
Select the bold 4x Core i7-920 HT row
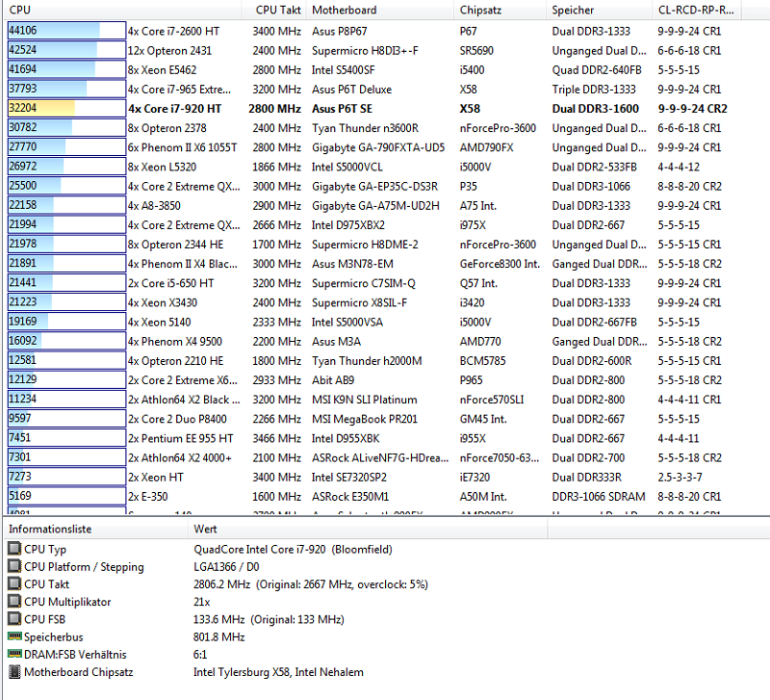click(x=373, y=109)
